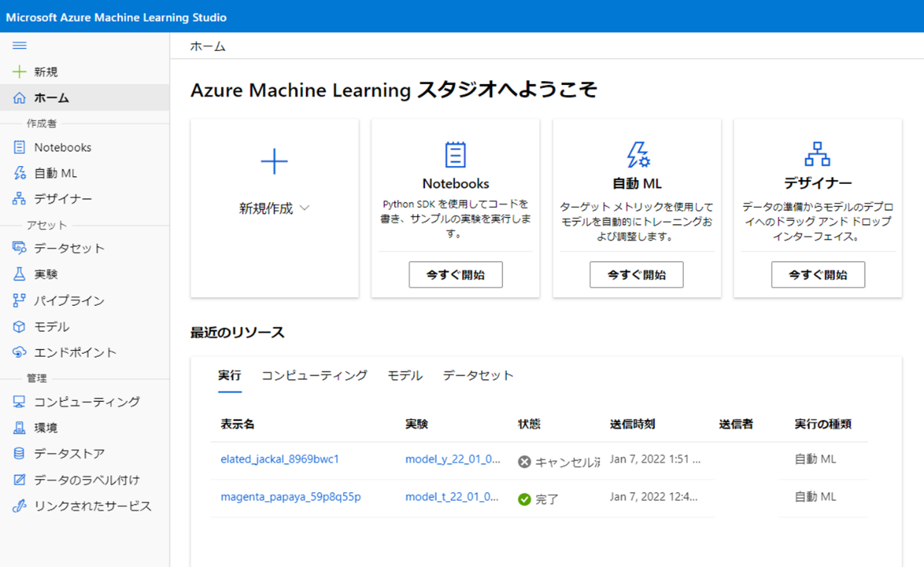Image resolution: width=924 pixels, height=567 pixels.
Task: Click the データのラベル付け pencil icon
Action: click(x=19, y=480)
